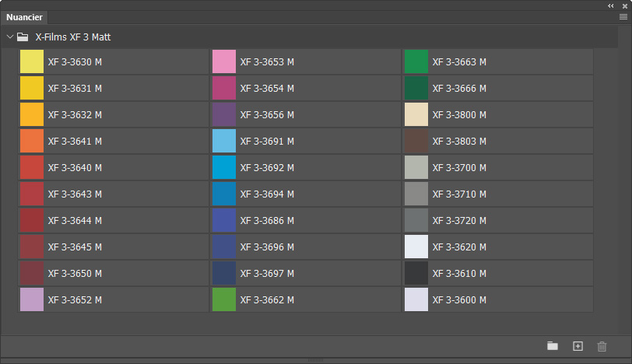
Task: Choose the XF 3-3696 M swatch square
Action: click(224, 247)
